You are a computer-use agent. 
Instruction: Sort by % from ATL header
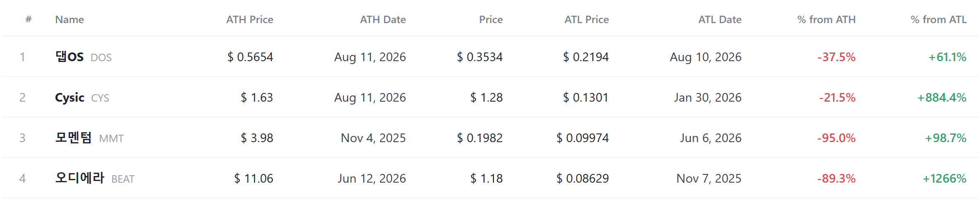[x=939, y=19]
